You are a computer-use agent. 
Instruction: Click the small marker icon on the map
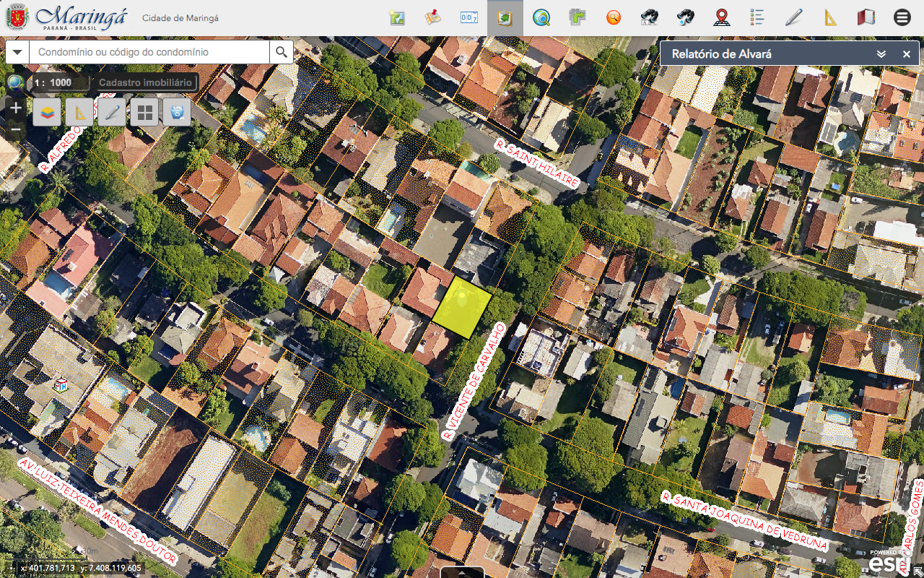[61, 385]
